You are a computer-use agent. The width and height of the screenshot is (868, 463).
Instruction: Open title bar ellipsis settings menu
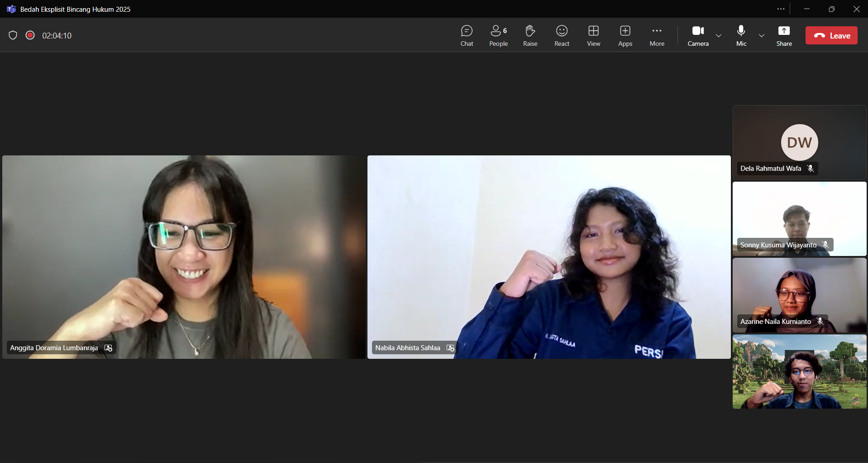click(781, 9)
